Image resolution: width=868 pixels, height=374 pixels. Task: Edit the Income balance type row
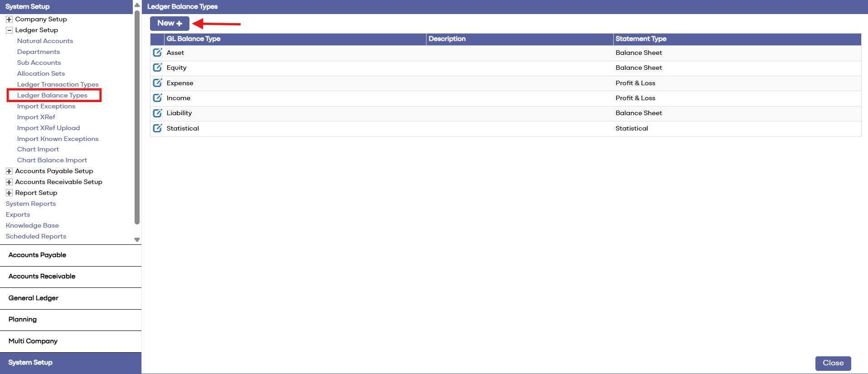point(157,98)
